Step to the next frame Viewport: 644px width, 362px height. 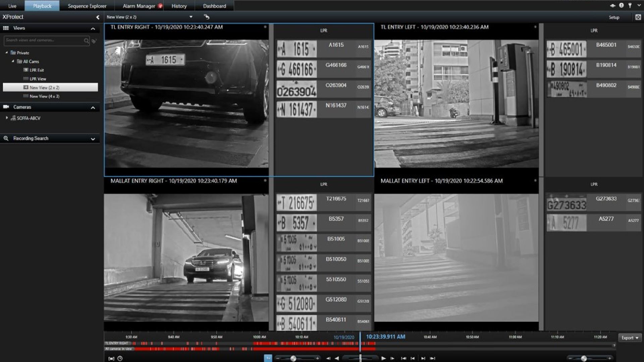[x=392, y=358]
